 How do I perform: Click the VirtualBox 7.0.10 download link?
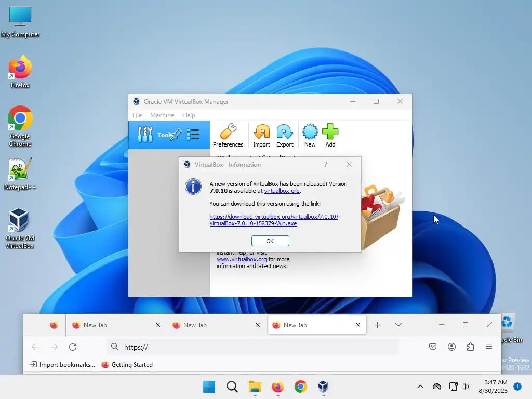(x=273, y=220)
